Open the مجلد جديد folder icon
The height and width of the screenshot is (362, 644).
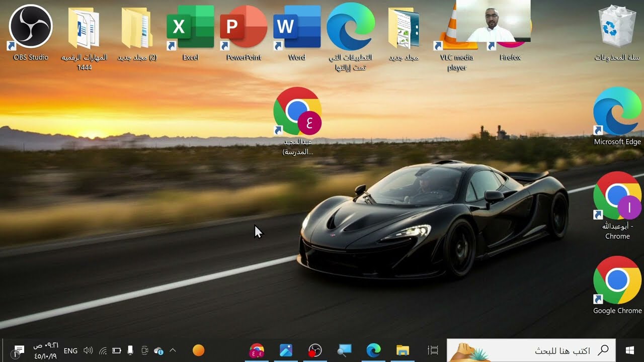coord(404,33)
